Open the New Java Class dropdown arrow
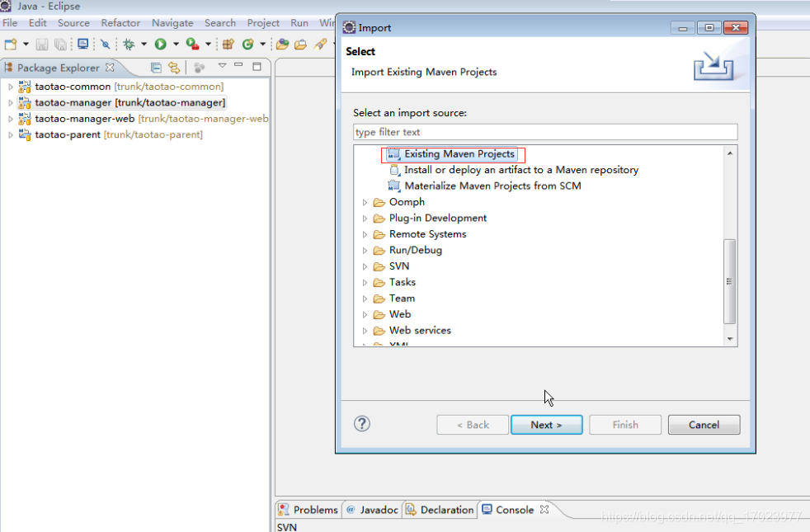Screen dimensions: 810x532 tap(262, 45)
